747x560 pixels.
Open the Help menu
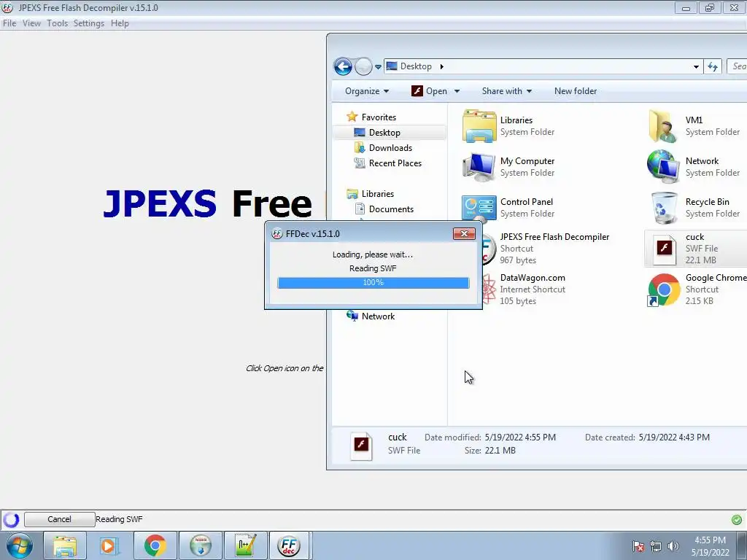coord(120,23)
